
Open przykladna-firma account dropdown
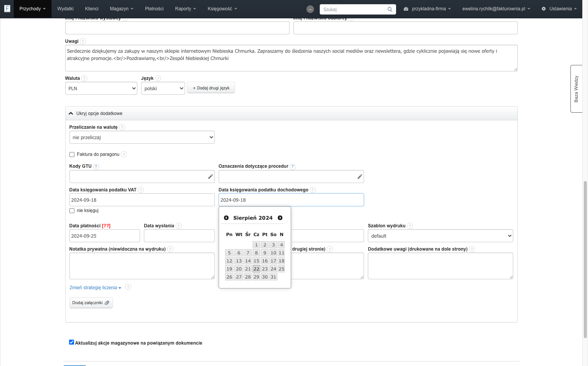(x=427, y=9)
